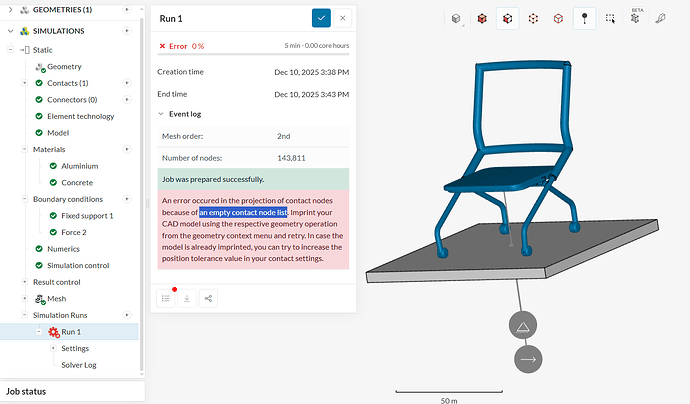Select Run 1 in the simulation tree
This screenshot has width=690, height=404.
point(71,331)
